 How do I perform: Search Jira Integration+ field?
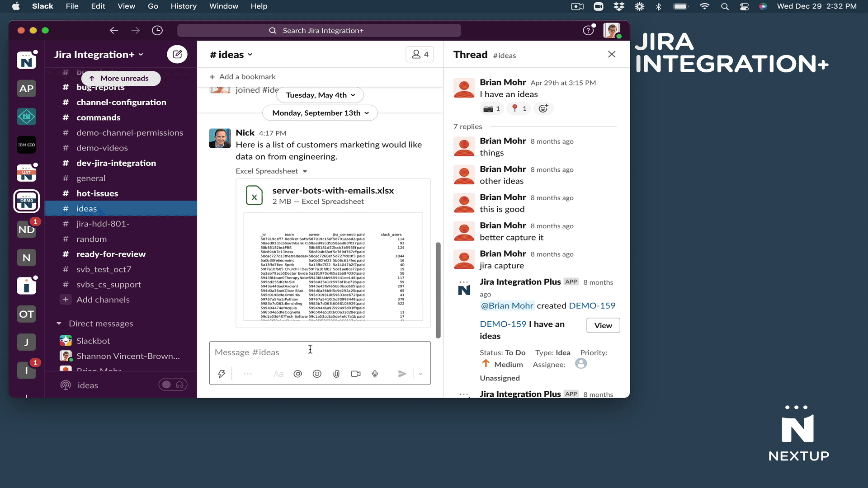point(319,30)
